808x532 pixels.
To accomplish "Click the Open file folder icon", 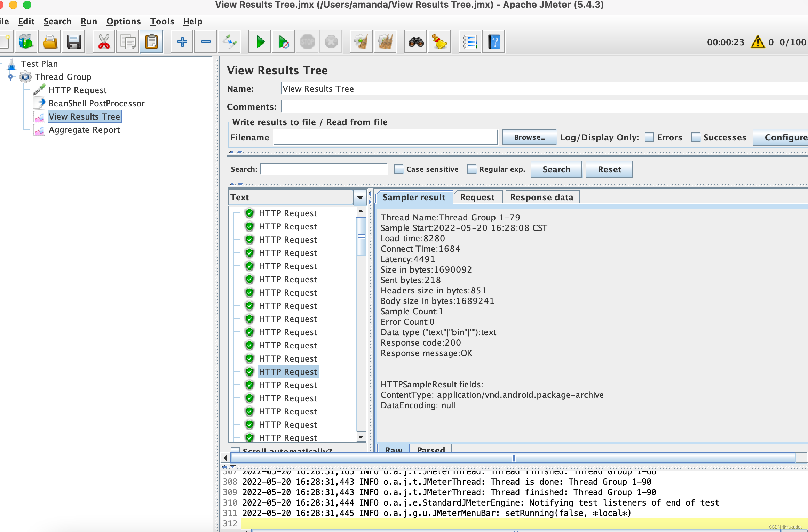I will click(x=50, y=42).
